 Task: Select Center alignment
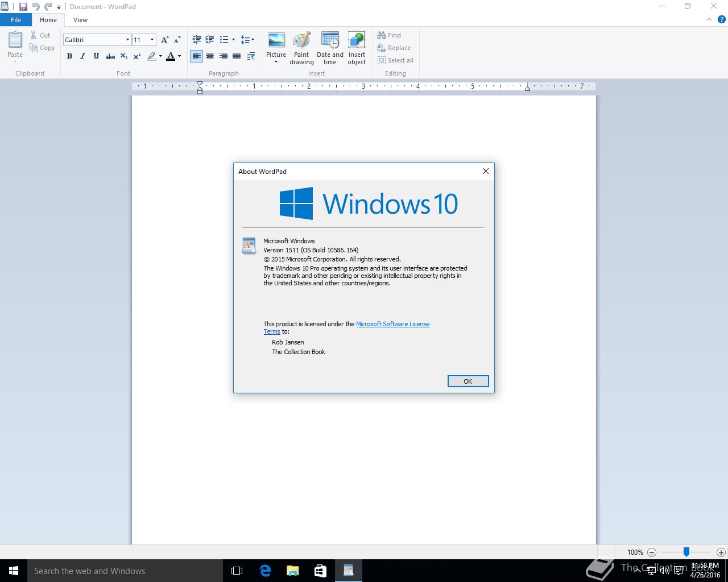pos(210,56)
